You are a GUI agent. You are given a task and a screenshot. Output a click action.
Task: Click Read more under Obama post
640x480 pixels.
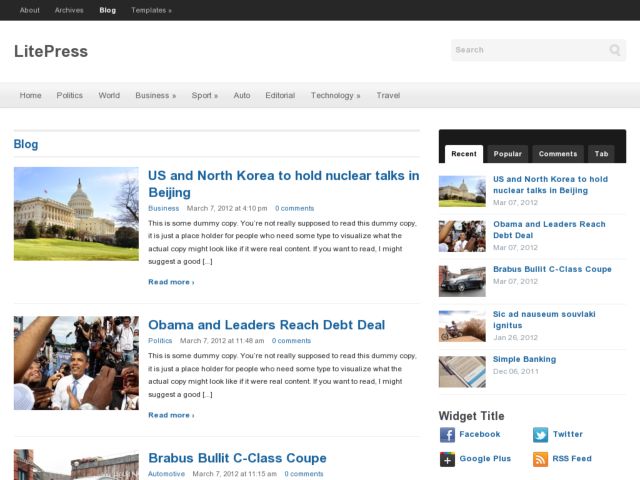coord(171,415)
